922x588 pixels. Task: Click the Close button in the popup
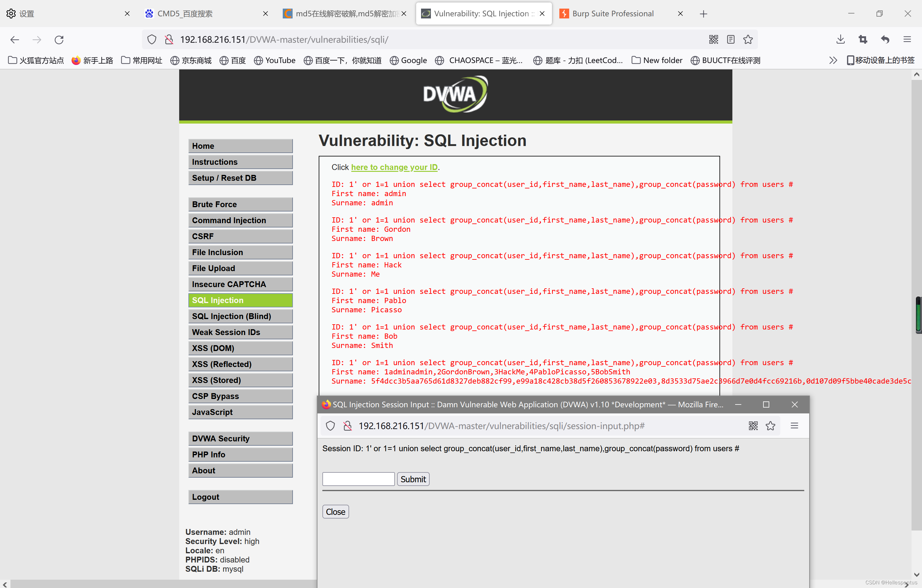tap(335, 512)
